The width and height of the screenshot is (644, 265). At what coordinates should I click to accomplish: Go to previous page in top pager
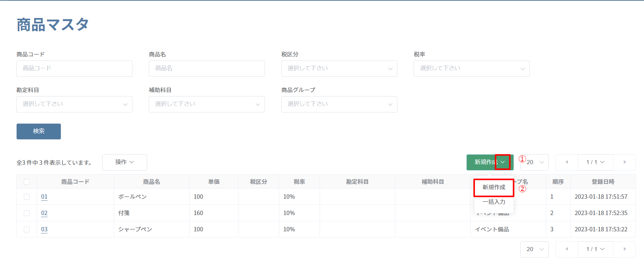pyautogui.click(x=567, y=162)
